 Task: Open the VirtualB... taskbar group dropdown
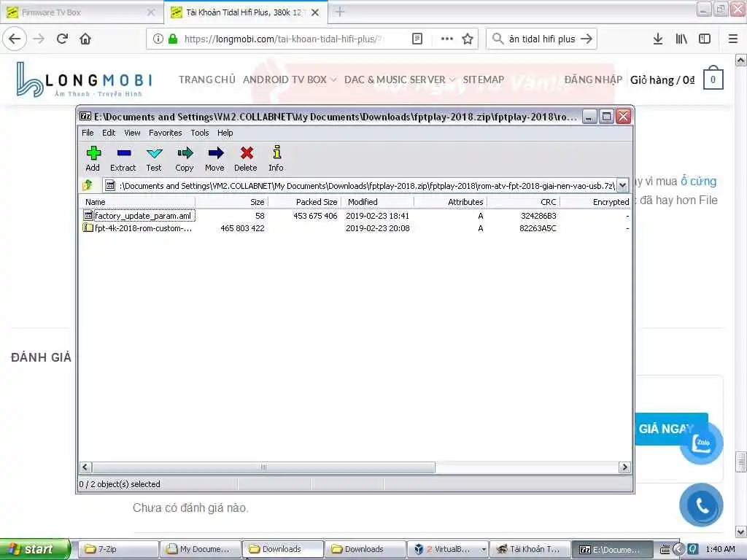pyautogui.click(x=484, y=549)
